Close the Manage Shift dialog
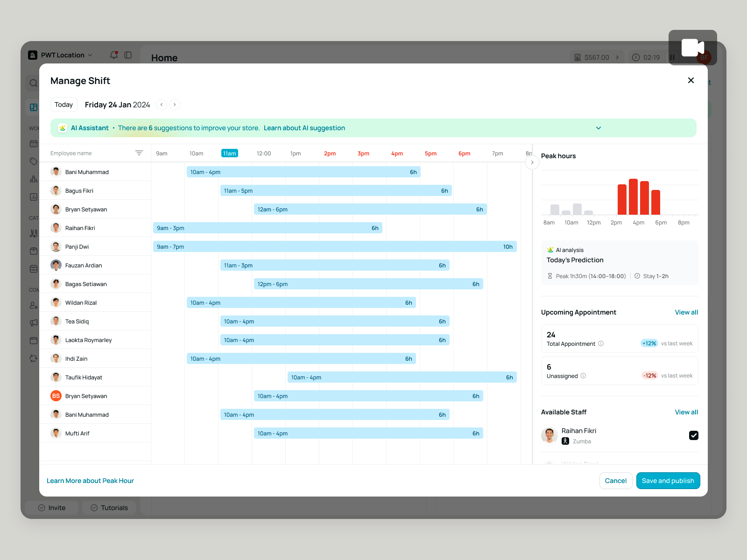Image resolution: width=747 pixels, height=560 pixels. (x=691, y=80)
